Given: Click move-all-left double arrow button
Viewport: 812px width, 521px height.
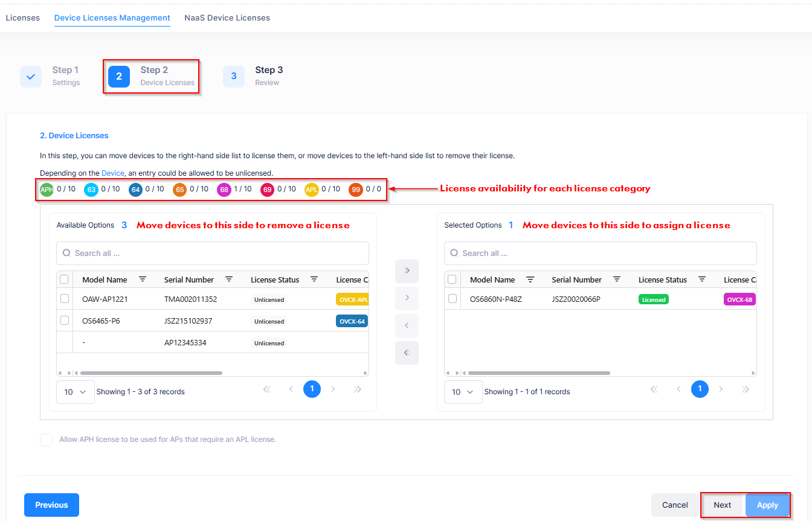Looking at the screenshot, I should tap(407, 353).
